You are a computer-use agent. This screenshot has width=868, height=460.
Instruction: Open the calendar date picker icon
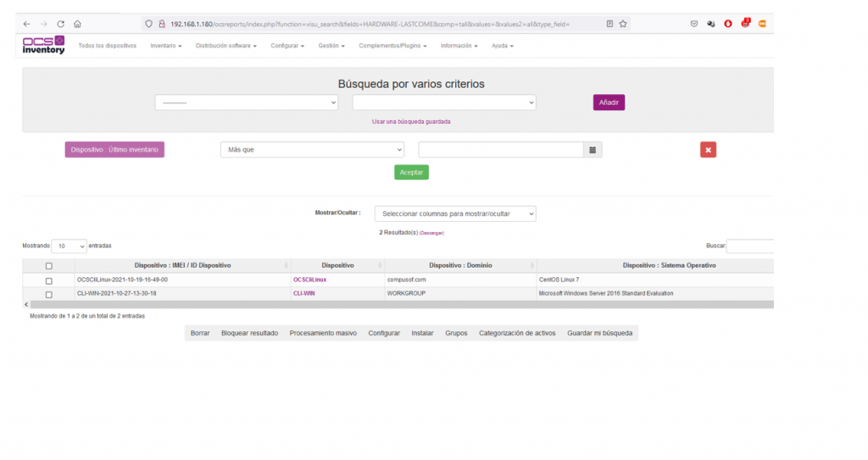coord(593,149)
